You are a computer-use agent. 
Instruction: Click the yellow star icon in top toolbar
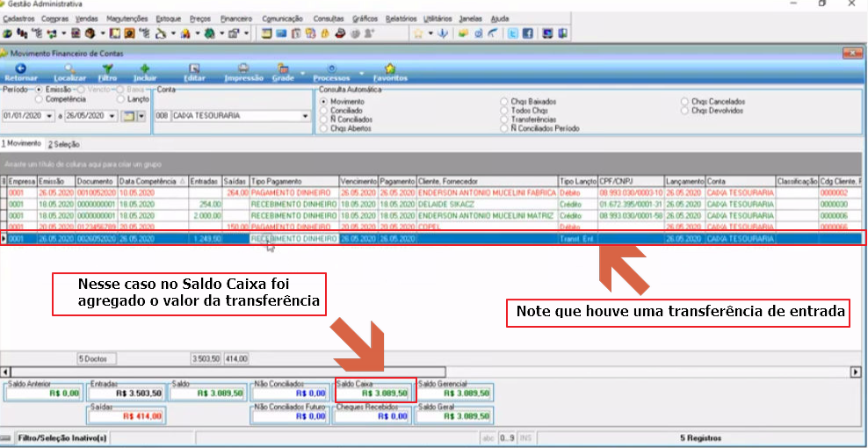point(418,33)
